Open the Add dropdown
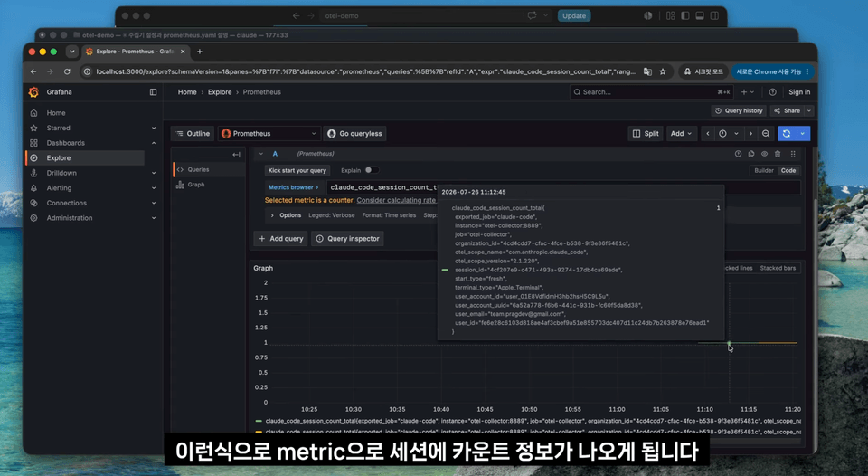 click(x=681, y=134)
